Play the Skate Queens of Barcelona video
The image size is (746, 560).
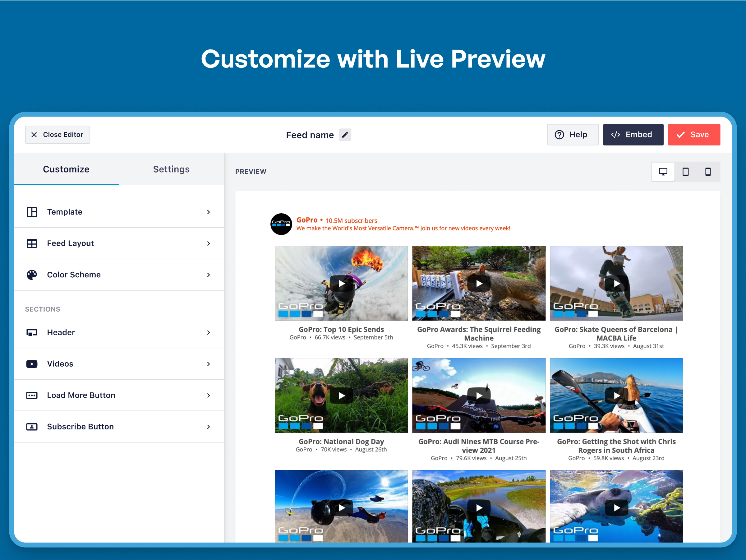click(616, 283)
